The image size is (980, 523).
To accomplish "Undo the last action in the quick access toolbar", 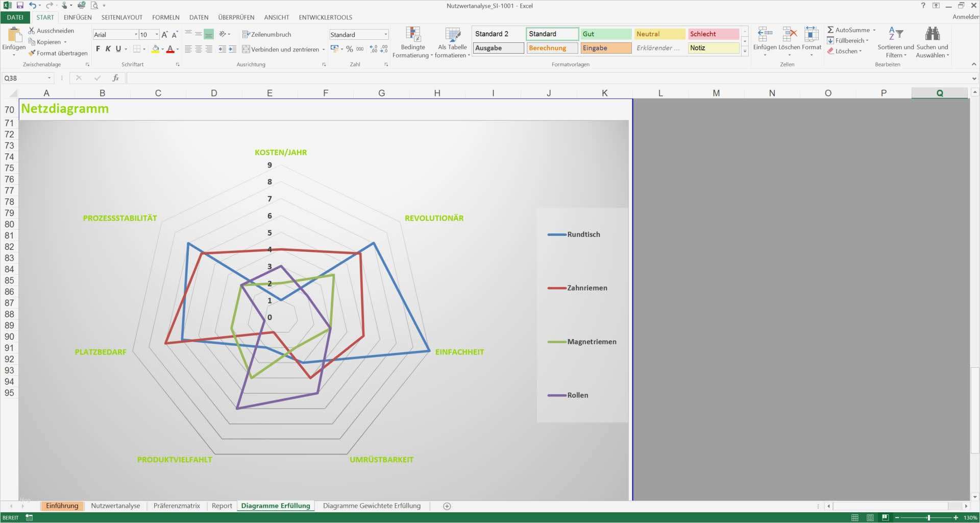I will coord(33,6).
